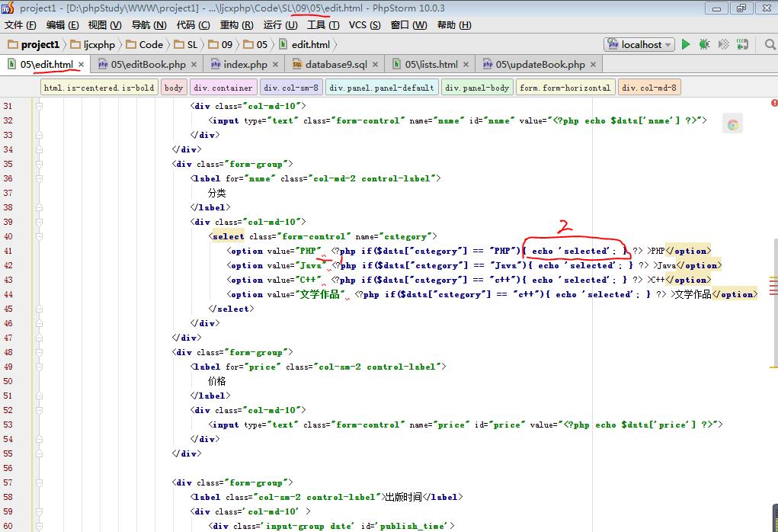Screen dimensions: 778x532
Task: Open the VCS (S) menu
Action: tap(365, 25)
